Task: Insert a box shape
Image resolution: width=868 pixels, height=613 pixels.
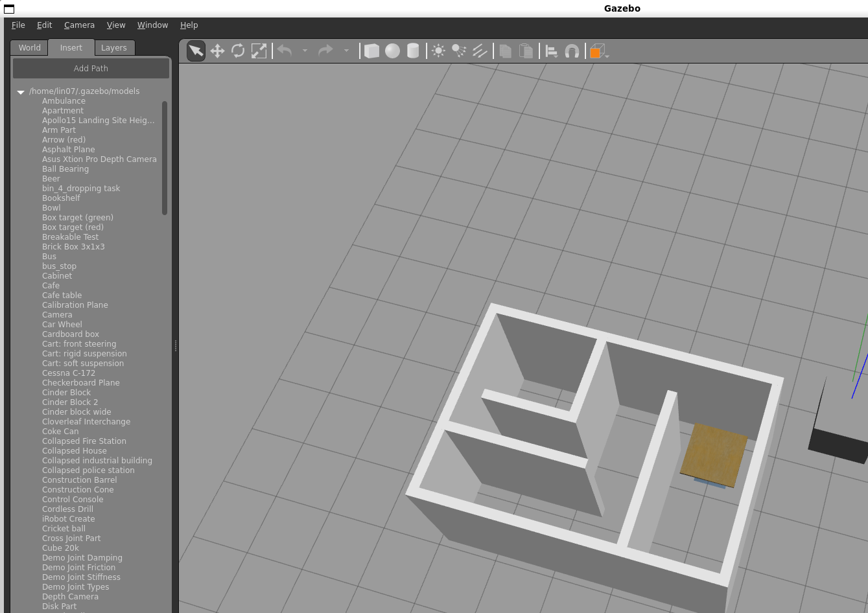Action: (371, 51)
